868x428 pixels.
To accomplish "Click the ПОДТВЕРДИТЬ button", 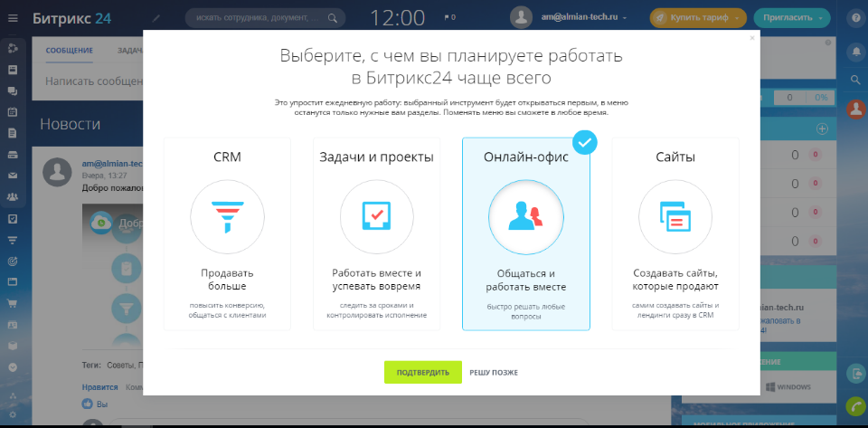I will [x=423, y=372].
